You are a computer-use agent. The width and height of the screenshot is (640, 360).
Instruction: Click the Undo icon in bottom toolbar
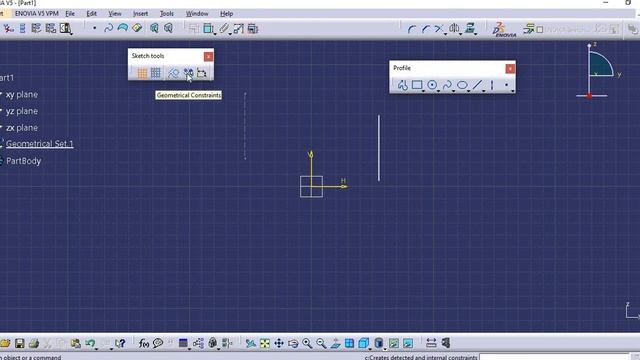pos(90,343)
